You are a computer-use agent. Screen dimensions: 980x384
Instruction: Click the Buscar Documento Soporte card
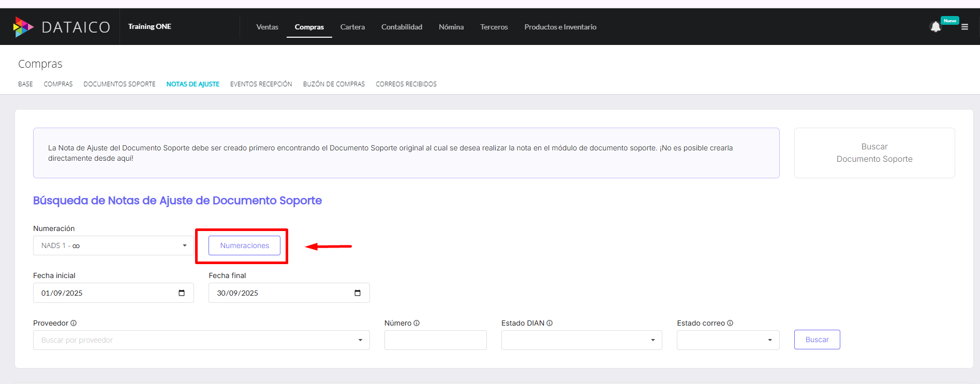point(874,153)
